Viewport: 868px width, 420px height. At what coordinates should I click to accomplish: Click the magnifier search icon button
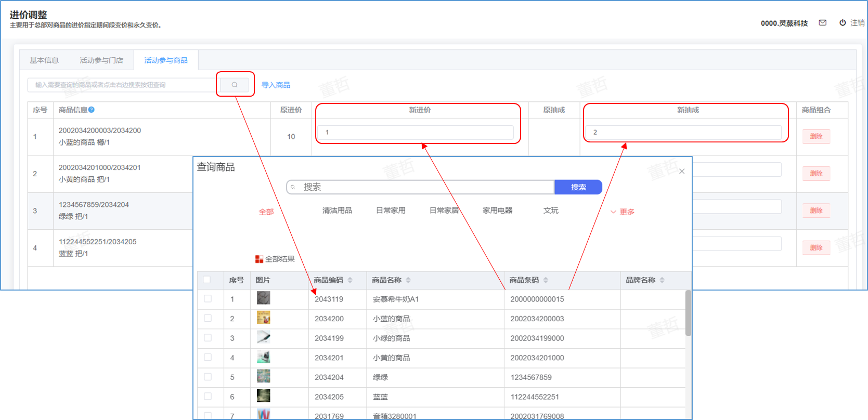point(235,85)
